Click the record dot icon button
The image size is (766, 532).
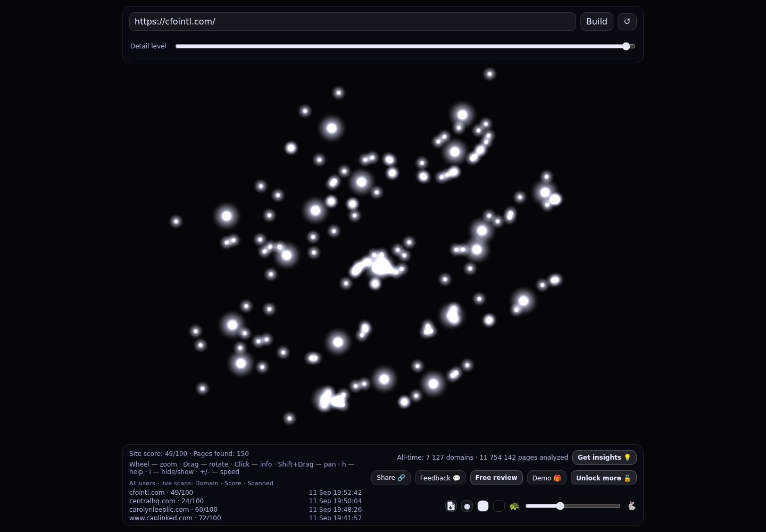click(x=467, y=506)
